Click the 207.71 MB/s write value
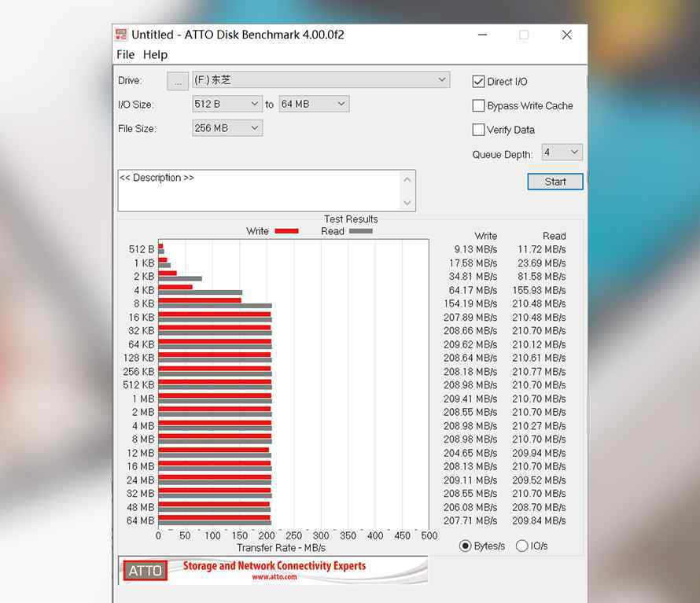The height and width of the screenshot is (603, 700). (x=470, y=520)
